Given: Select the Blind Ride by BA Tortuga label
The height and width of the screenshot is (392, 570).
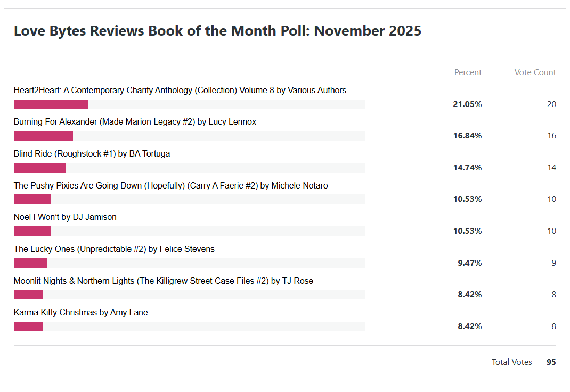Looking at the screenshot, I should point(92,154).
